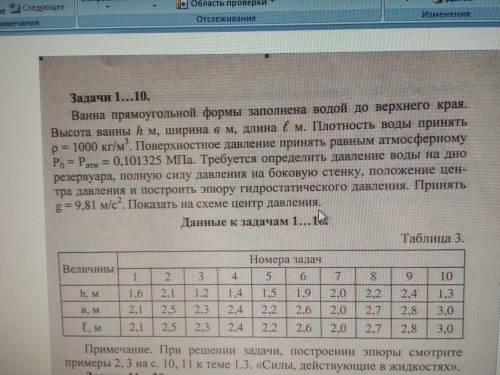This screenshot has width=500, height=375.
Task: Click value 3,0 in the ℓ row
Action: 445,329
